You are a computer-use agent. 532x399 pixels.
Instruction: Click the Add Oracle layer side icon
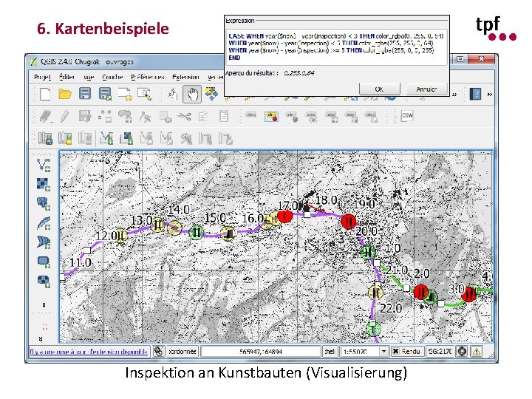(x=44, y=242)
